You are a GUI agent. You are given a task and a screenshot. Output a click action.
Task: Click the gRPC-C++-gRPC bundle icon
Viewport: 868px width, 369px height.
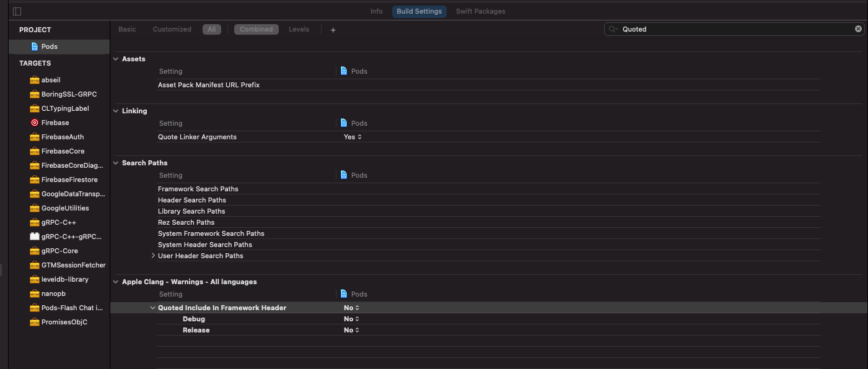tap(35, 237)
